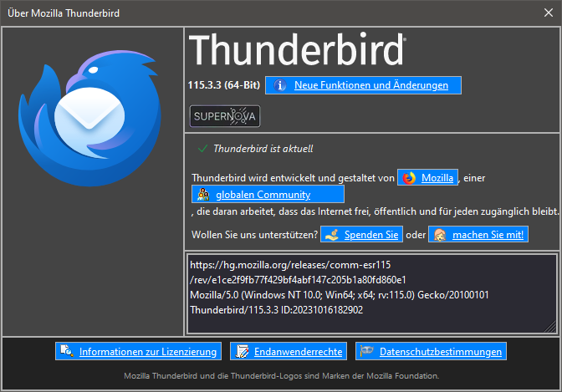The image size is (562, 392).
Task: Follow the 'Spenden Sie' link
Action: [x=371, y=235]
